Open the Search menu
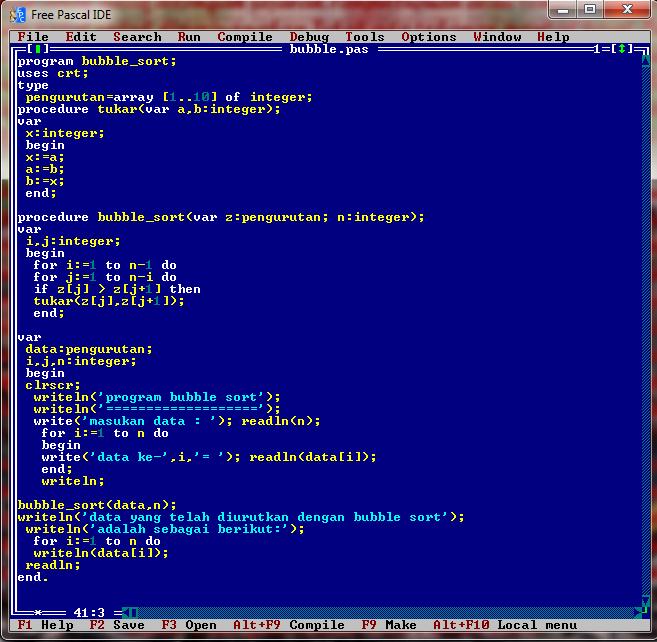 [x=137, y=37]
